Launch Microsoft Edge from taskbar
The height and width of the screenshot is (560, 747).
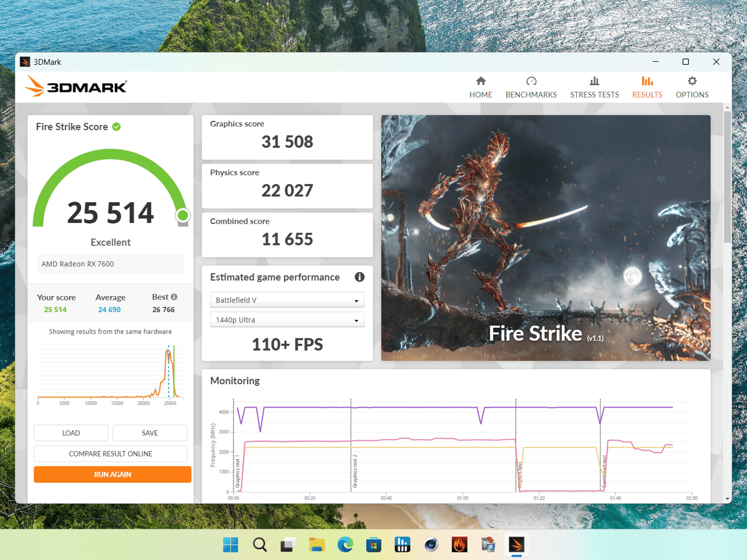(x=345, y=545)
